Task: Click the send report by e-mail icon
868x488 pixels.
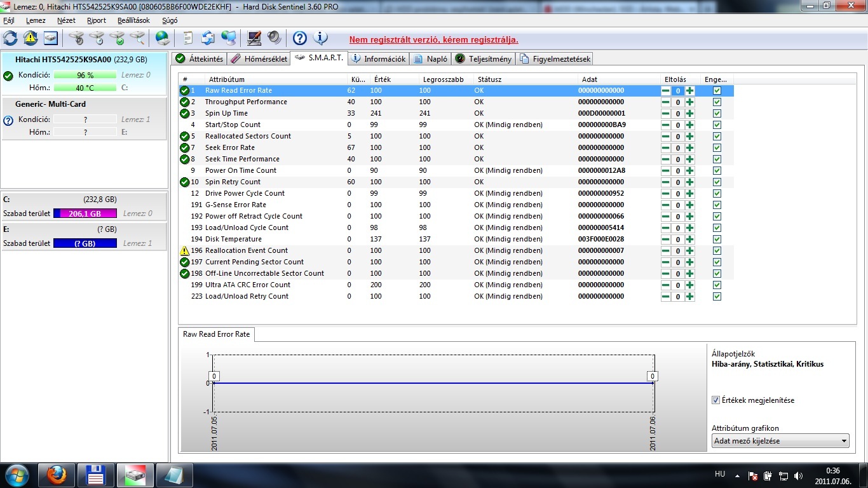Action: point(208,38)
